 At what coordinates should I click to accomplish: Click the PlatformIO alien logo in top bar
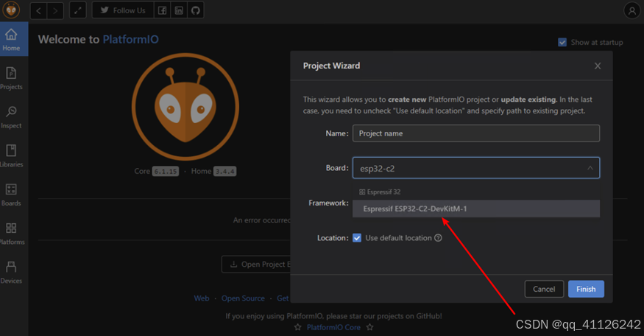pyautogui.click(x=11, y=10)
